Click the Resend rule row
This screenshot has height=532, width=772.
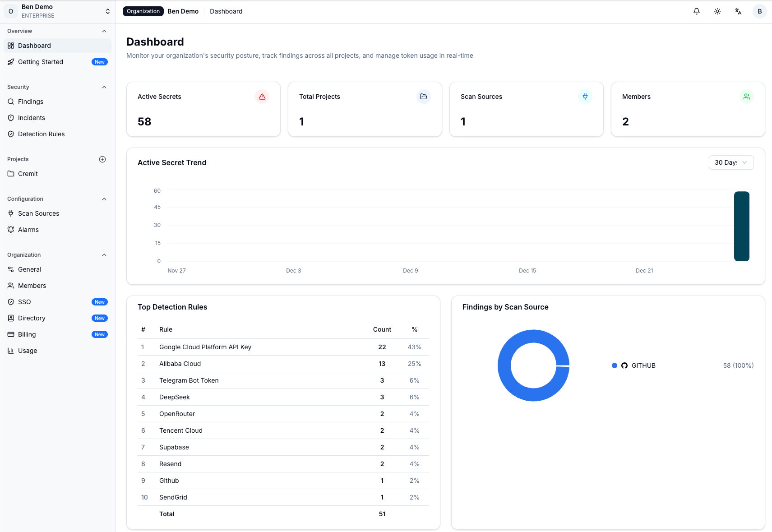283,464
